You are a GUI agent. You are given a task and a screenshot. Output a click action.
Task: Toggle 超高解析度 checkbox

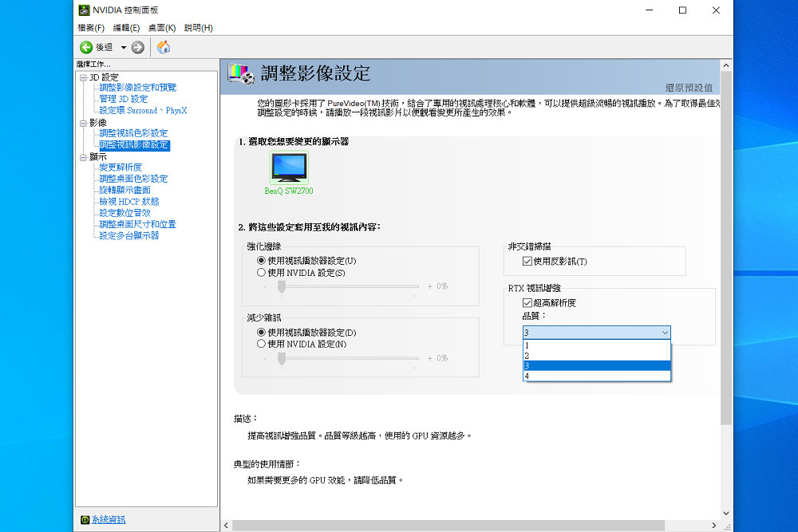[x=527, y=303]
